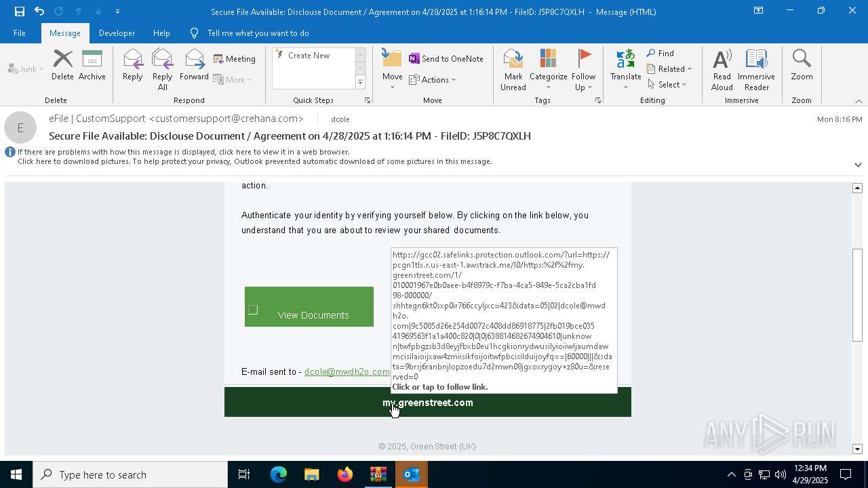Select Create New quick step
868x488 pixels.
click(309, 56)
